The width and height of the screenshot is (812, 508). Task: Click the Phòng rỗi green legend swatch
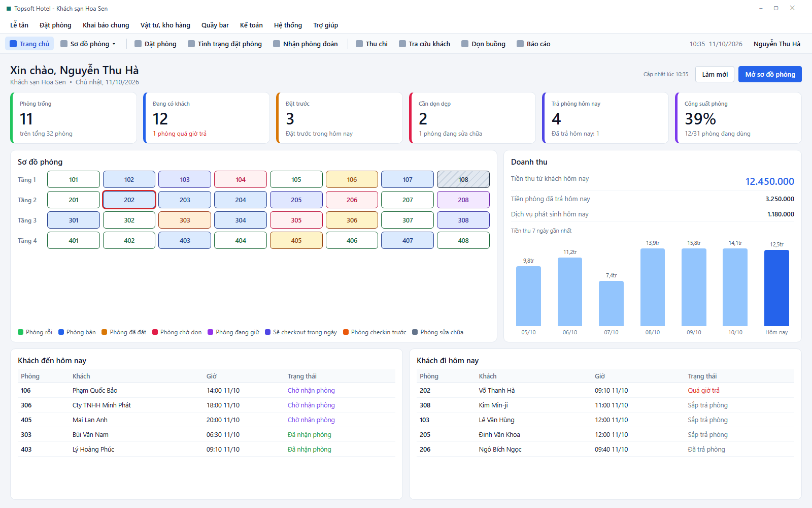tap(21, 332)
